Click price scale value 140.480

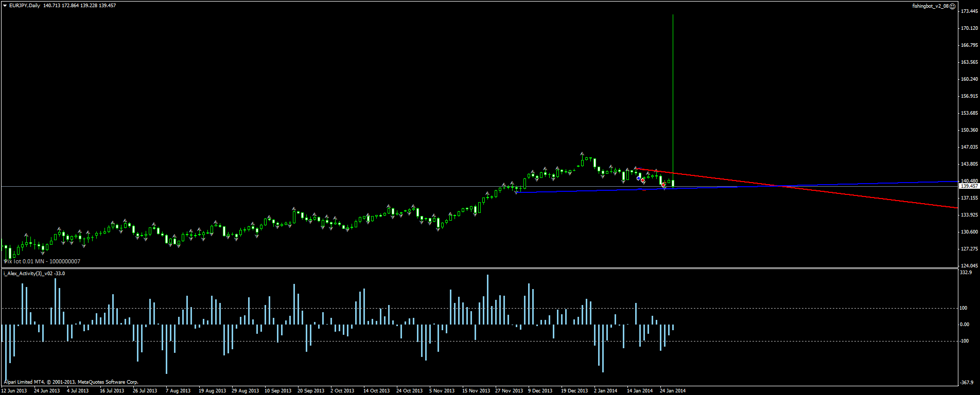(x=969, y=181)
